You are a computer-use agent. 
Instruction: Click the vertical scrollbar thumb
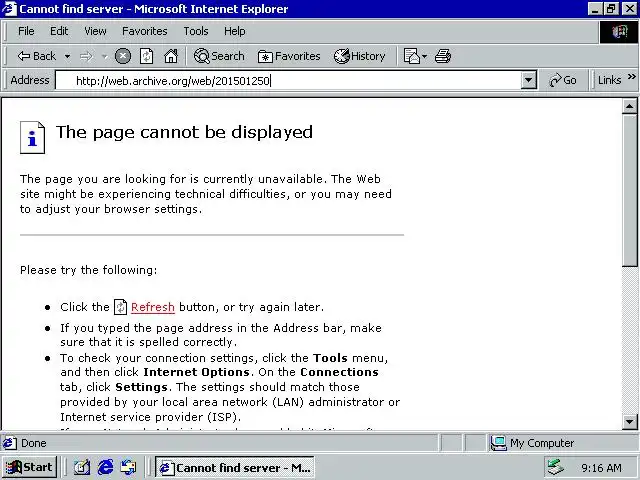[629, 190]
